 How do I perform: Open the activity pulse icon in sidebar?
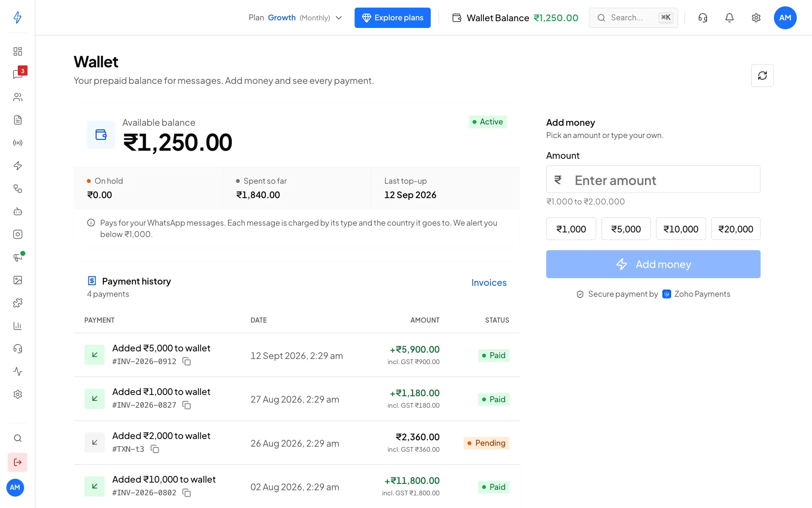click(17, 371)
